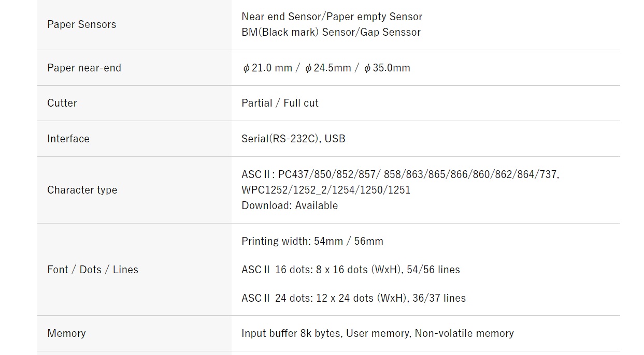Viewport: 644px width, 355px height.
Task: Click the "Input buffer 8k bytes" memory value
Action: pyautogui.click(x=291, y=333)
